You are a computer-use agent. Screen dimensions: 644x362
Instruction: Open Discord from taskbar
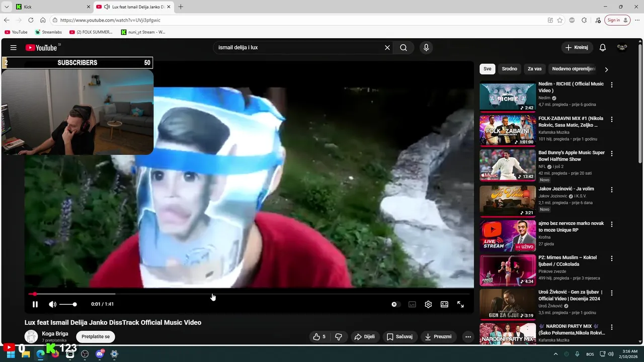pos(100,354)
